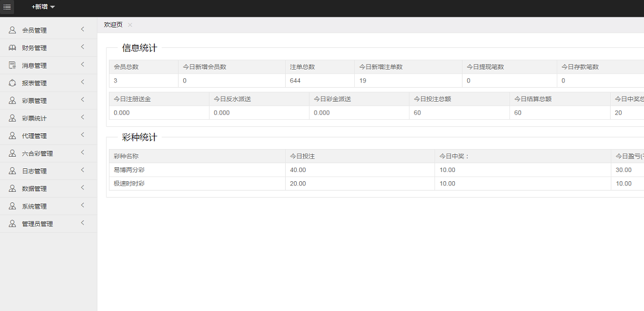This screenshot has height=311, width=644.
Task: Open the +新增 dropdown menu
Action: point(43,7)
